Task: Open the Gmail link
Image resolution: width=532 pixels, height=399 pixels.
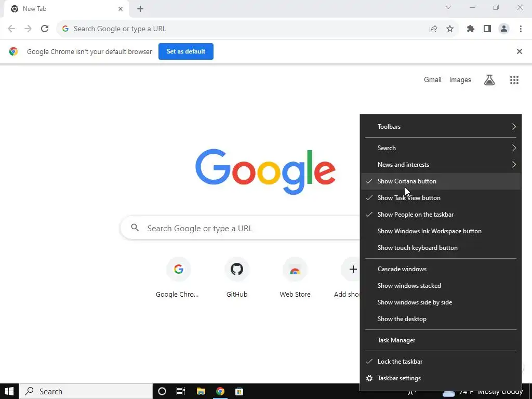Action: coord(433,79)
